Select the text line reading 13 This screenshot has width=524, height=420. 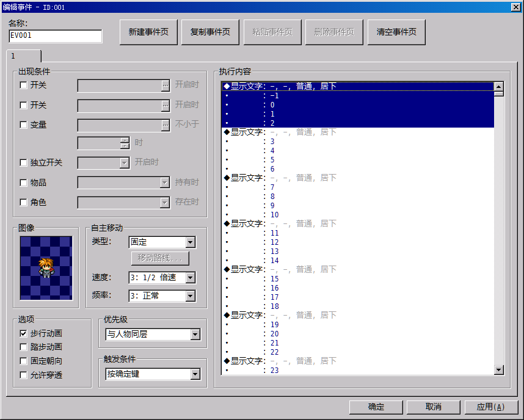357,252
